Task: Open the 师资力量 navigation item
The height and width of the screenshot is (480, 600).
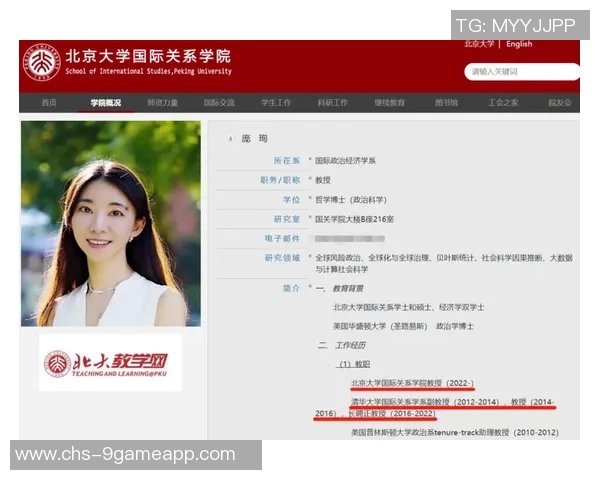Action: [162, 103]
